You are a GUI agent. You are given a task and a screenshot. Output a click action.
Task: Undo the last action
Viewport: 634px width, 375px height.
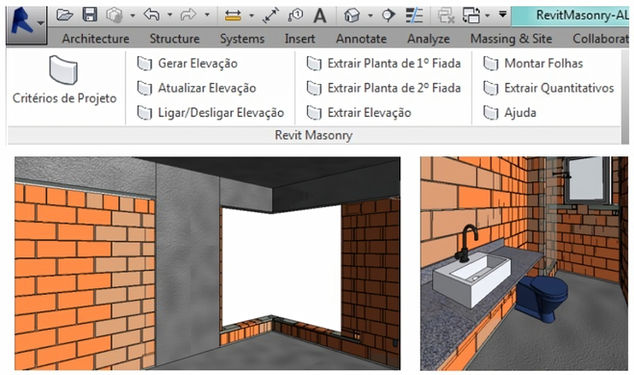[x=152, y=15]
